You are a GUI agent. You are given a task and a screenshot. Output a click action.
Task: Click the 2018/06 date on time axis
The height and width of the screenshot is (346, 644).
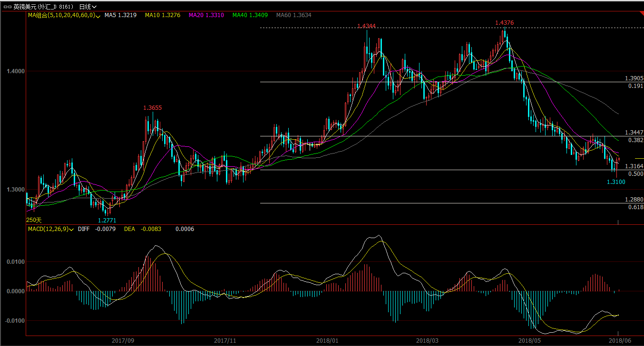click(x=620, y=341)
